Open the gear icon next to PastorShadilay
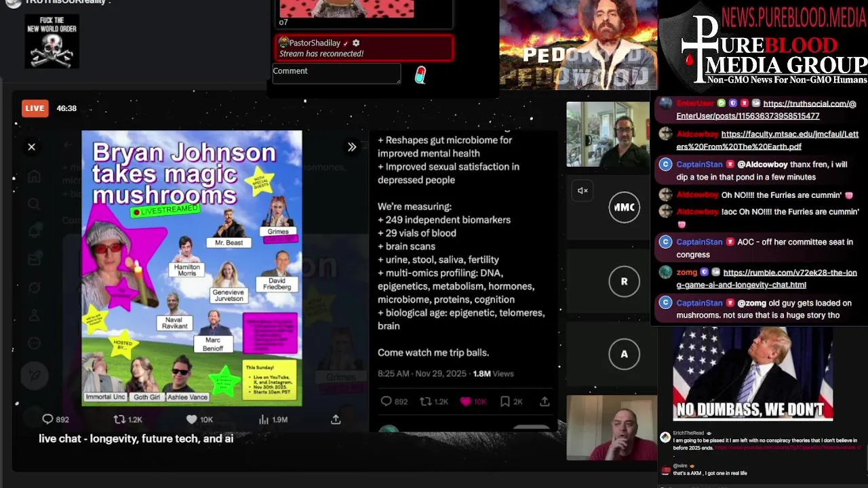Image resolution: width=868 pixels, height=488 pixels. [356, 43]
